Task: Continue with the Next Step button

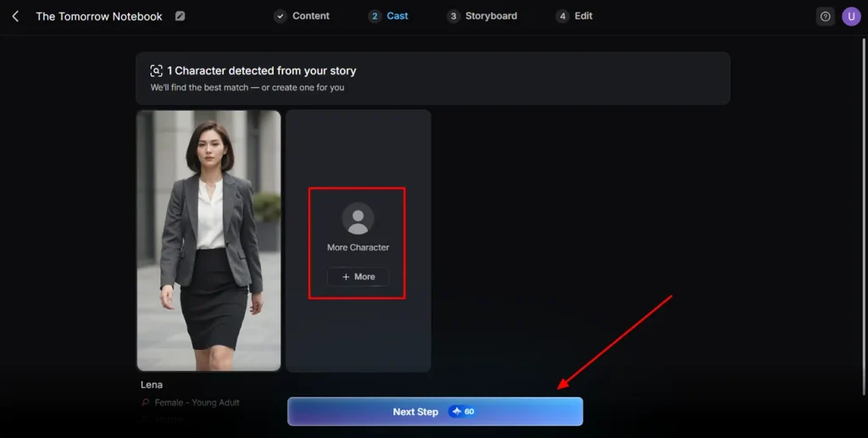Action: [x=435, y=412]
